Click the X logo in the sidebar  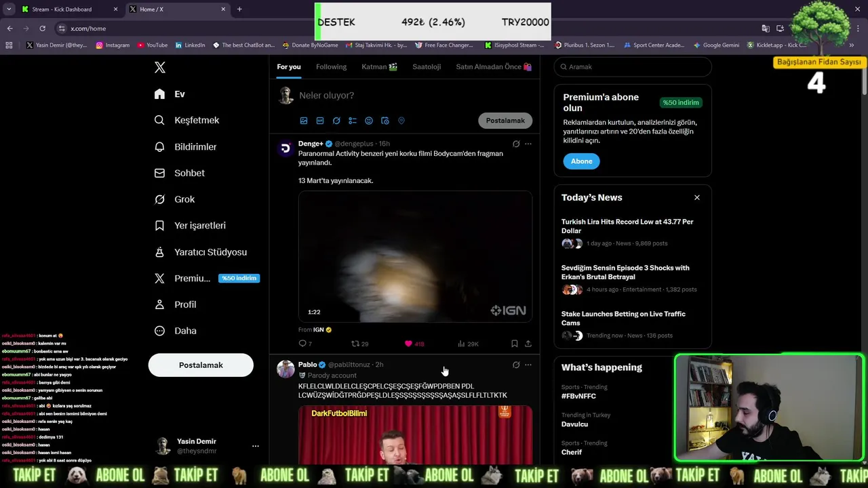[160, 67]
